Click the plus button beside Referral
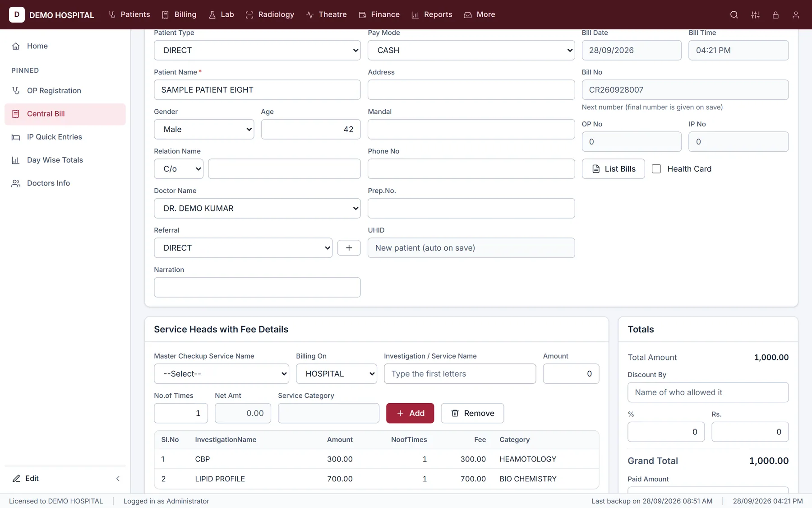The width and height of the screenshot is (812, 508). point(349,248)
